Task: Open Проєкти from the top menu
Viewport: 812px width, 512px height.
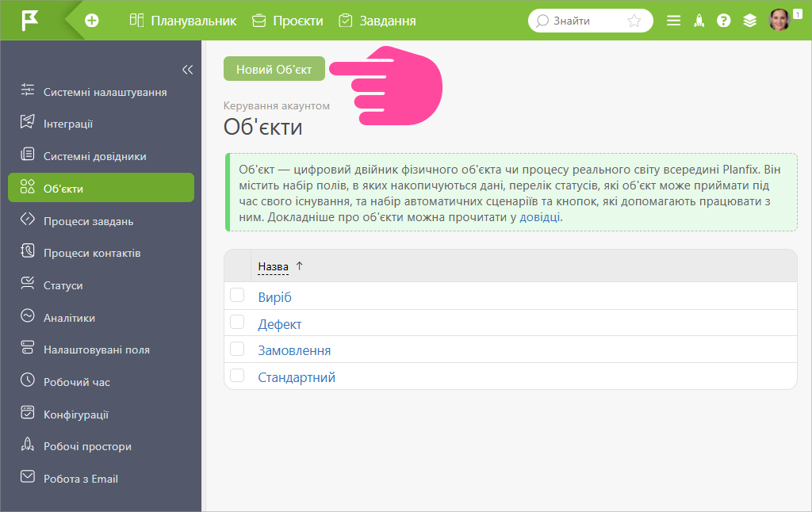Action: 298,21
